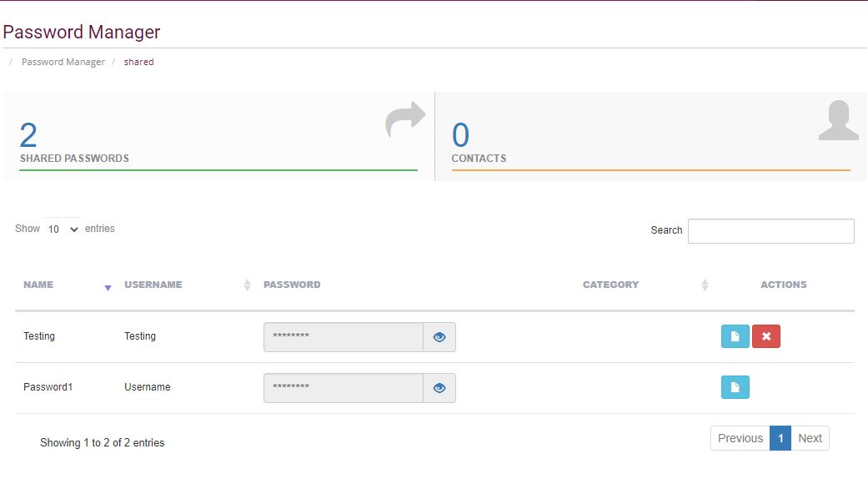
Task: Click the blue document icon for Password1 row
Action: click(735, 387)
